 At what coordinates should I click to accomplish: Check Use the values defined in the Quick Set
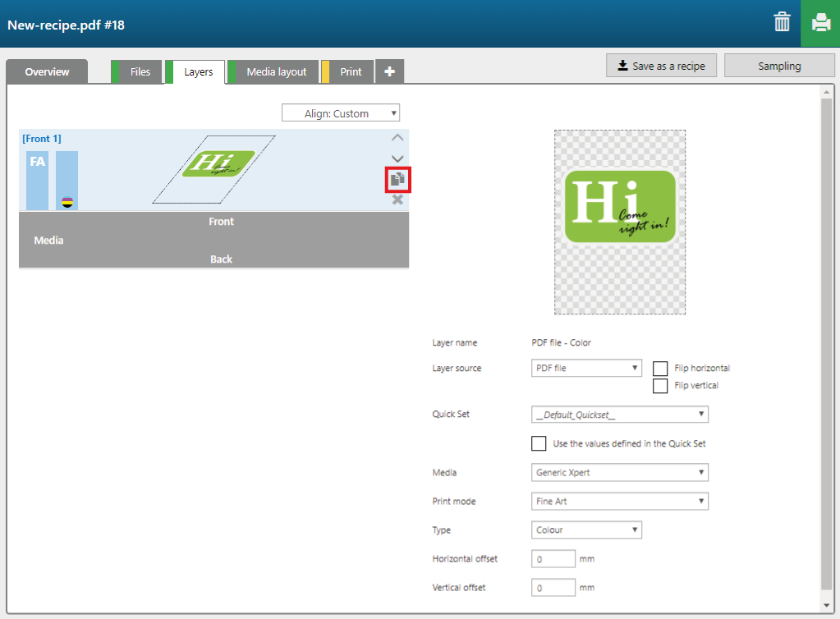[539, 443]
